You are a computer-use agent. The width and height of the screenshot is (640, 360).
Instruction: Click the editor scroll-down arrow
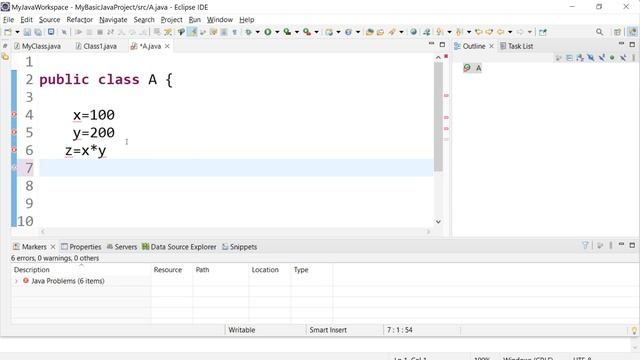coord(438,222)
